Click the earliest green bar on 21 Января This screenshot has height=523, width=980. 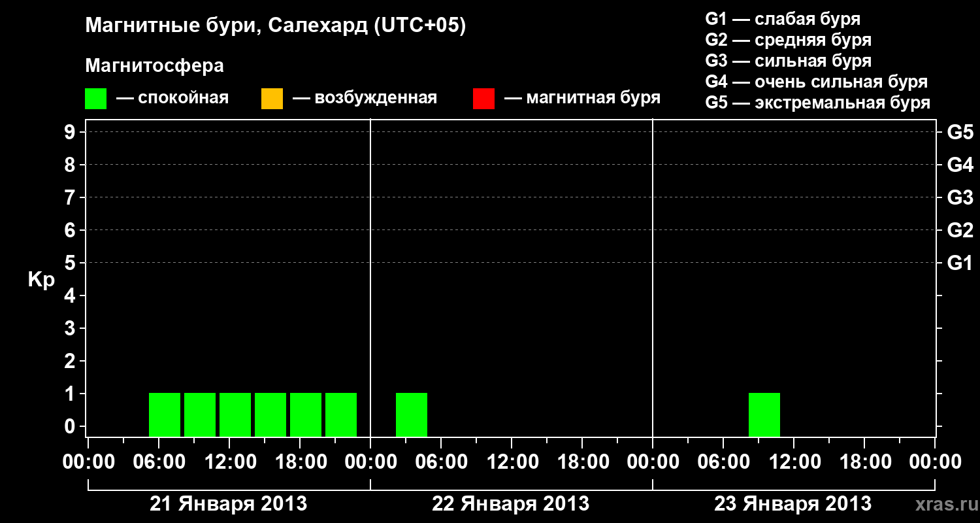(165, 414)
